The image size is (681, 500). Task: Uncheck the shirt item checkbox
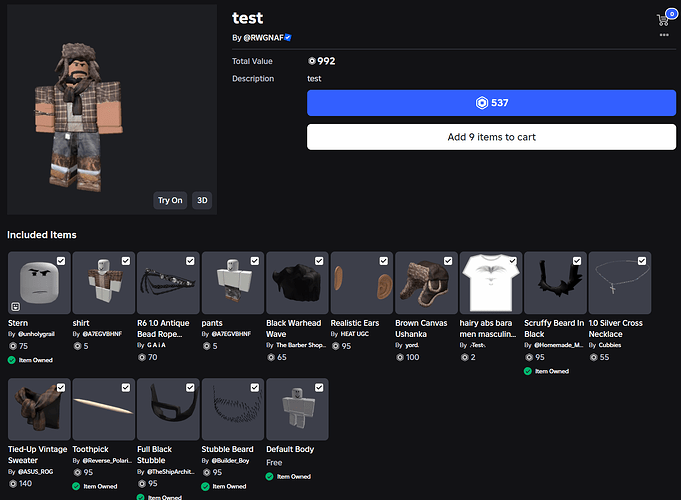click(126, 261)
